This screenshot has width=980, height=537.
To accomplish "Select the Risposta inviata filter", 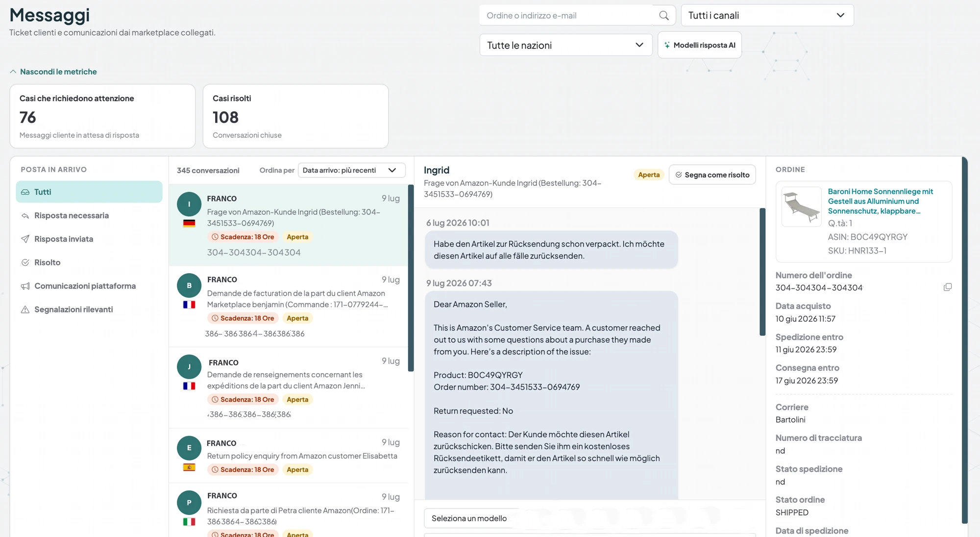I will click(89, 239).
